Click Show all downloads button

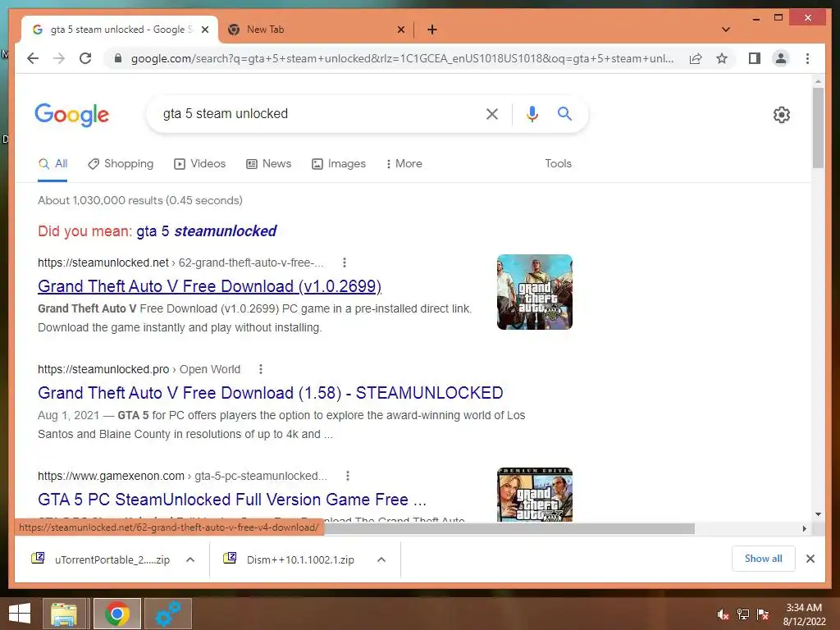pos(764,559)
